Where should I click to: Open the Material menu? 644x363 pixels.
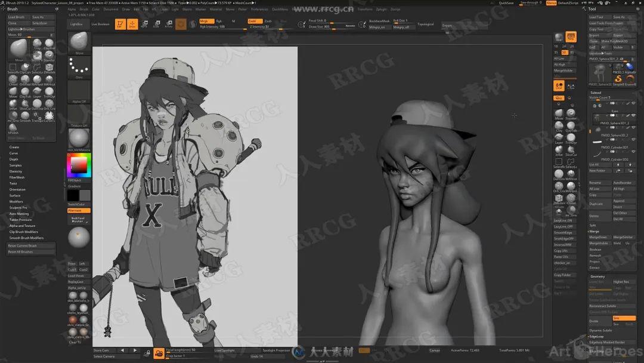coord(216,9)
